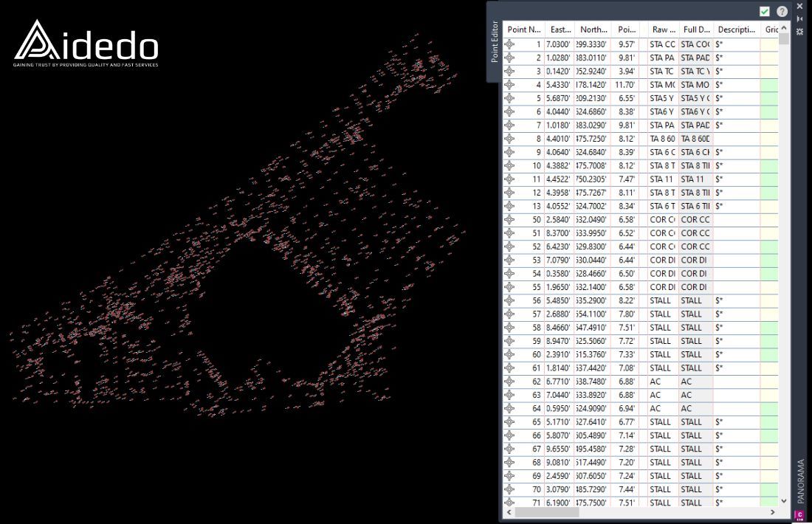This screenshot has width=812, height=524.
Task: Select the point marker icon for point 50
Action: click(509, 219)
